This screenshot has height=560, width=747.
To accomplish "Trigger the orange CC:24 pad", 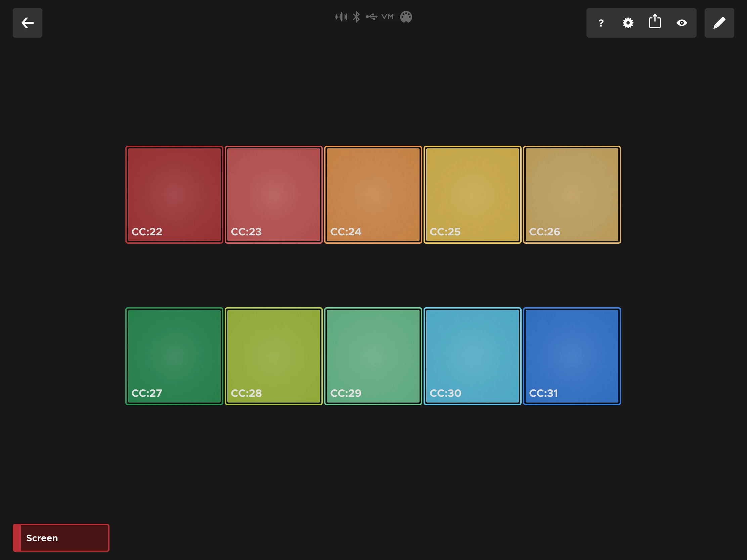I will [x=373, y=195].
